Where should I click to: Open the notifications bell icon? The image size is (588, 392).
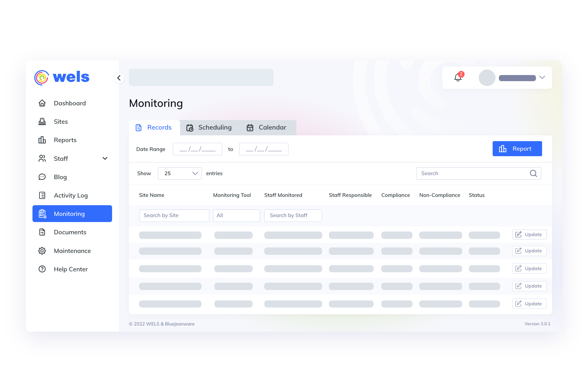(458, 77)
